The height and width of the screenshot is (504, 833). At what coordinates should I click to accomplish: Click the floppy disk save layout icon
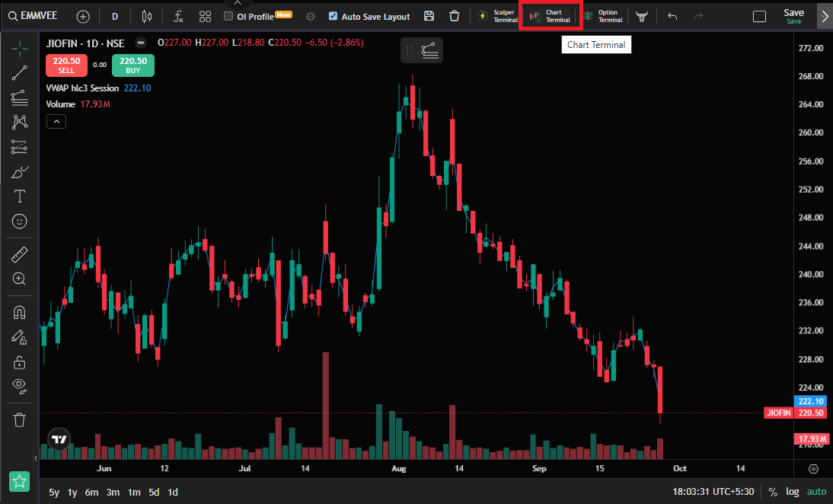click(429, 16)
